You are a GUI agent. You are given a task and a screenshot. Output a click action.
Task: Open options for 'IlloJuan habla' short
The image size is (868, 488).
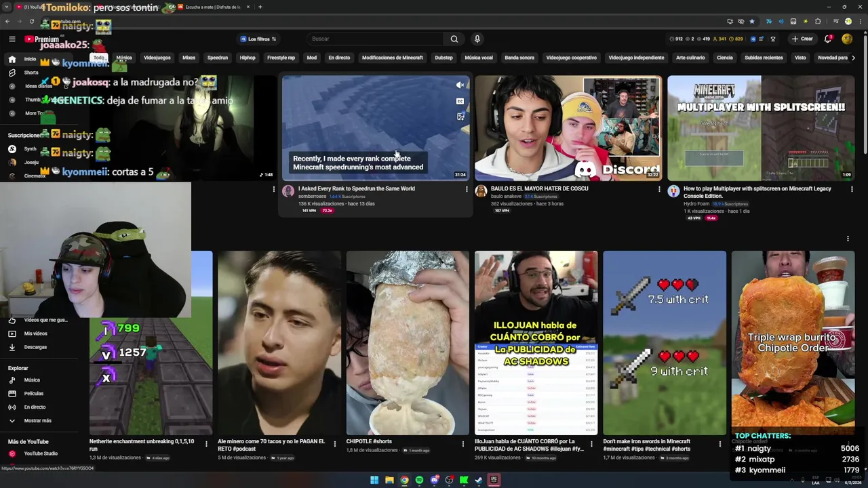(591, 444)
